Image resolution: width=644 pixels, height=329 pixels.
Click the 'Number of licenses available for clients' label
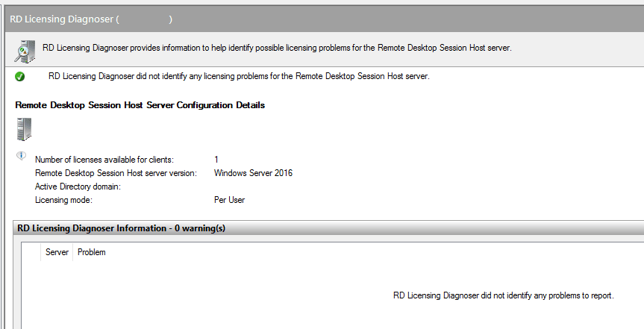[x=104, y=160]
